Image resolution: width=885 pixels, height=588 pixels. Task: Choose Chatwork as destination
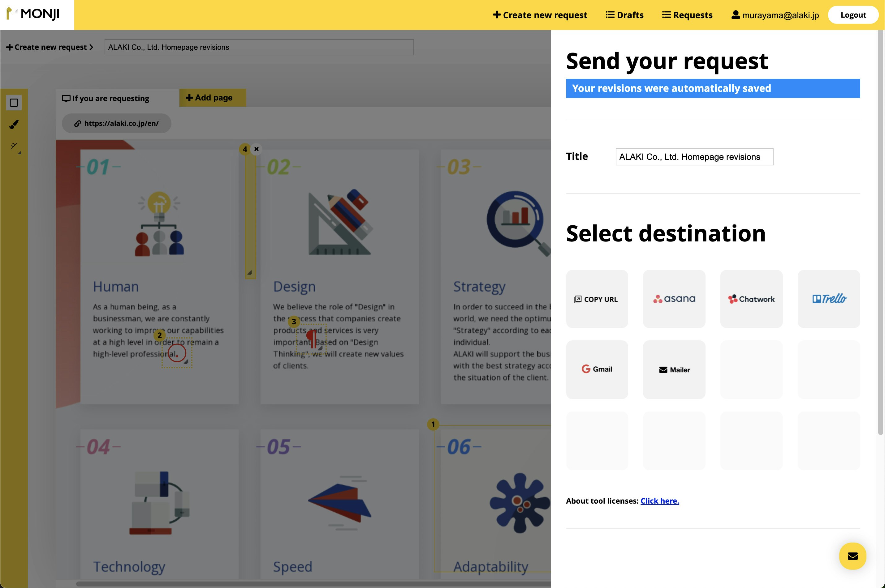[751, 299]
